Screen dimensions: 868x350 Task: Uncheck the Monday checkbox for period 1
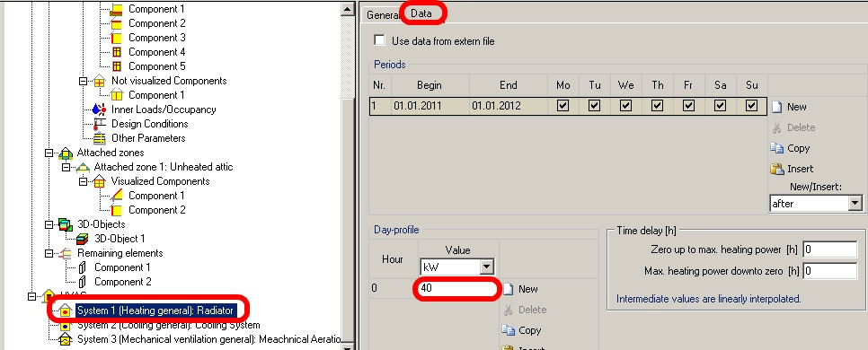click(x=563, y=106)
